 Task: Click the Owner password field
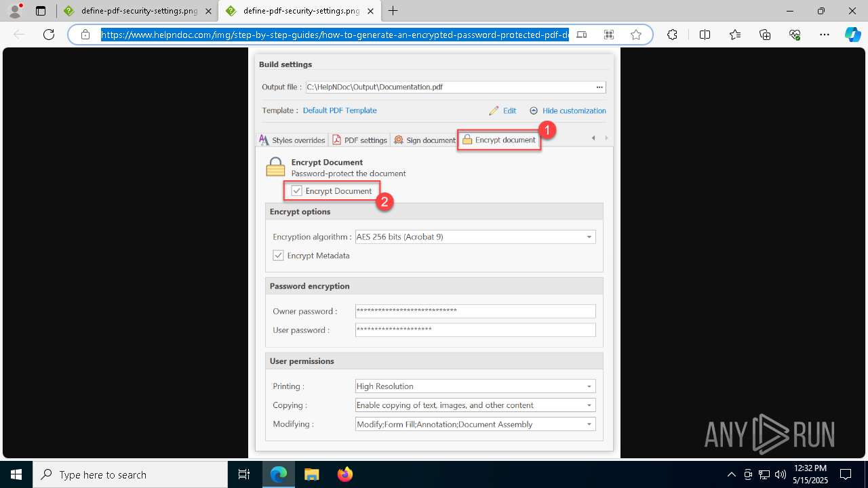pyautogui.click(x=475, y=311)
